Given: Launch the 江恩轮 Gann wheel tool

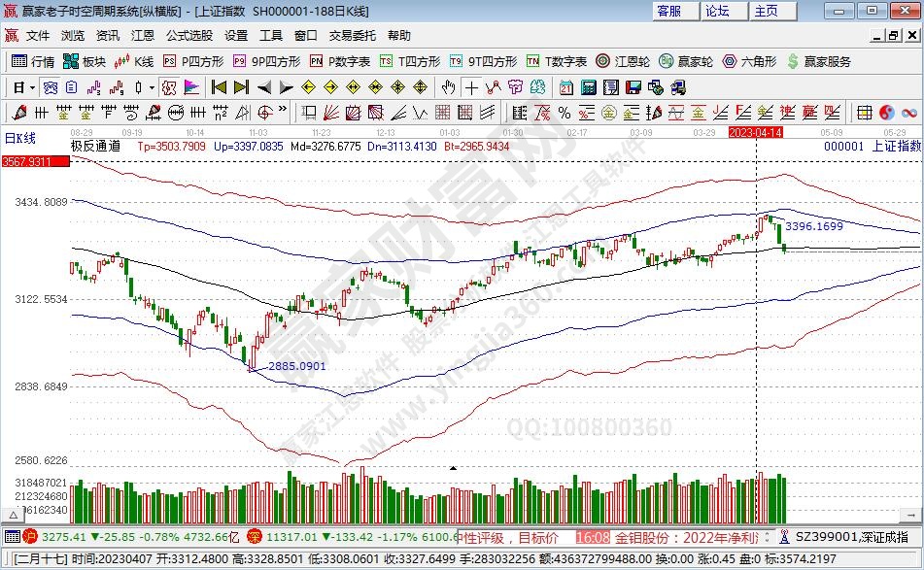Looking at the screenshot, I should pyautogui.click(x=624, y=61).
